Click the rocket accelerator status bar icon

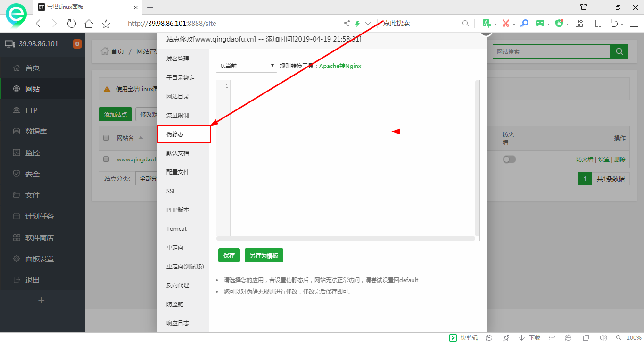click(506, 338)
